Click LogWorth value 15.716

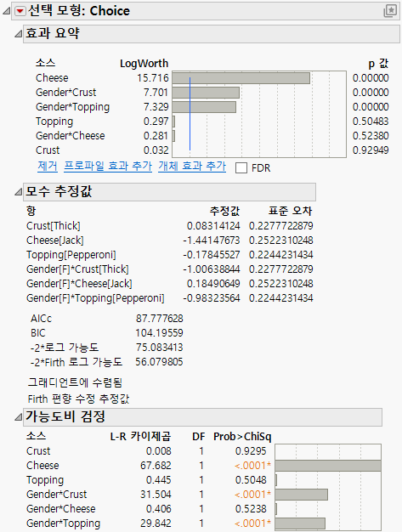point(153,78)
